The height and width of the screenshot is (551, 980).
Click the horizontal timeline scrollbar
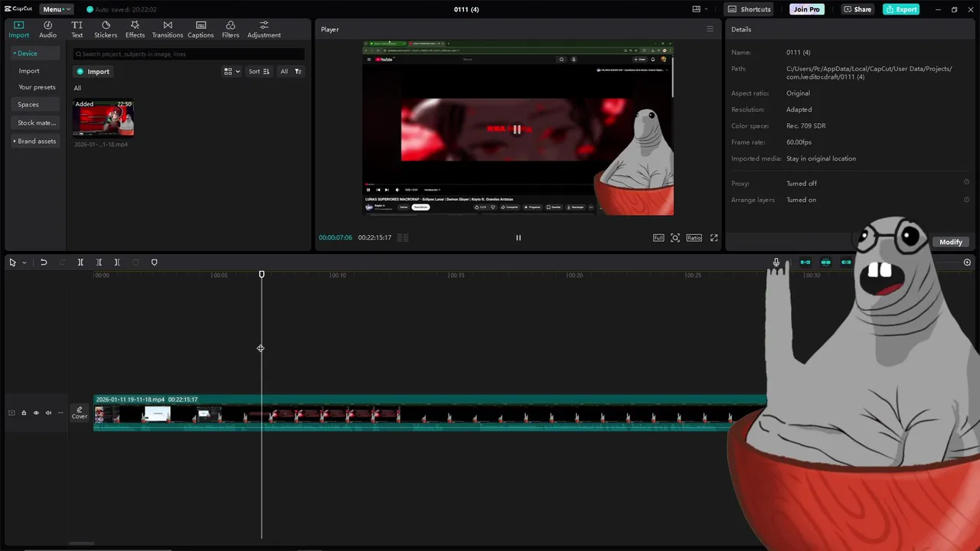(x=82, y=543)
